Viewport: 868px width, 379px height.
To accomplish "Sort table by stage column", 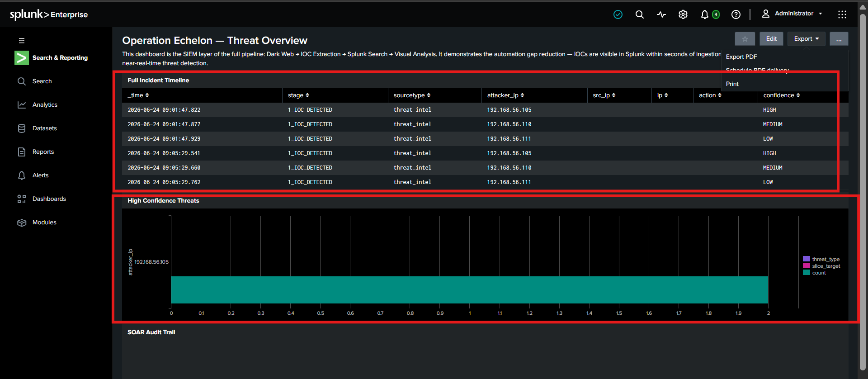I will click(x=298, y=95).
